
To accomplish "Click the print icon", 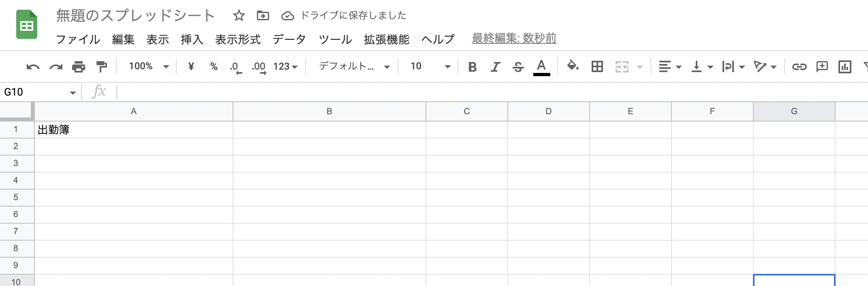I will coord(79,66).
